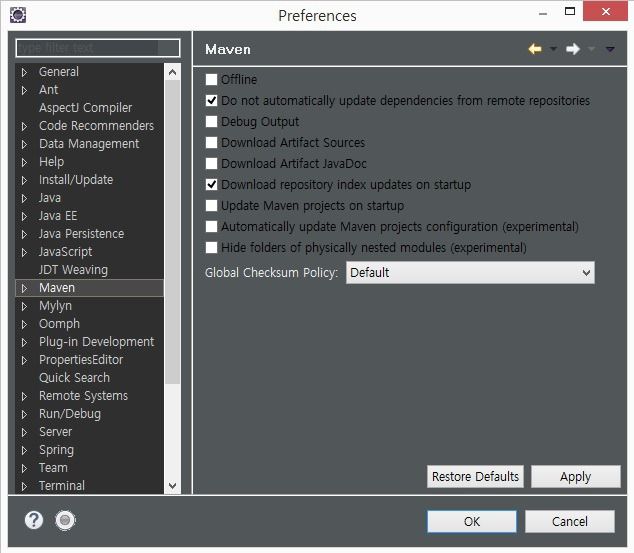Select Quick Search in the tree
The height and width of the screenshot is (553, 634).
(x=74, y=378)
